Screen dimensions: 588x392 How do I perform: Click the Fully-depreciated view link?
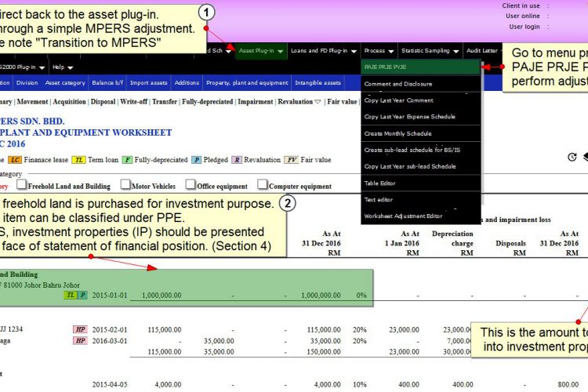(207, 102)
